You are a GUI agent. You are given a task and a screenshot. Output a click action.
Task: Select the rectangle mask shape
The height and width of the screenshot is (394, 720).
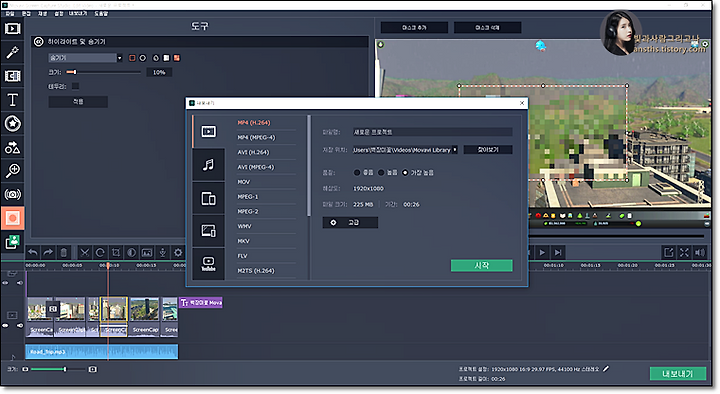tap(132, 58)
